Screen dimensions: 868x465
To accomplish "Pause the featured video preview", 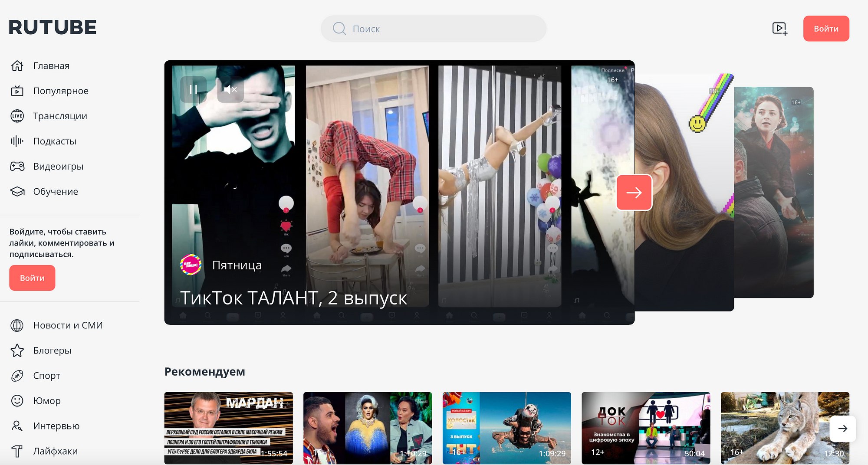I will click(193, 89).
